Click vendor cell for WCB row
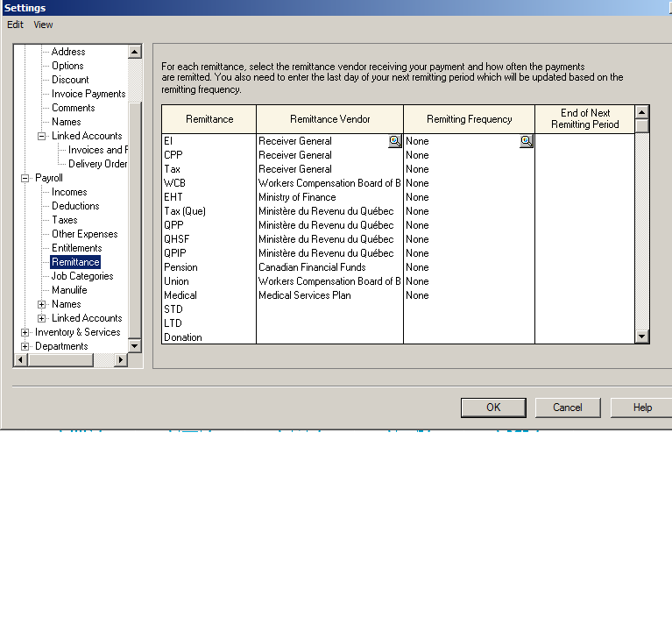The width and height of the screenshot is (672, 638). (329, 183)
